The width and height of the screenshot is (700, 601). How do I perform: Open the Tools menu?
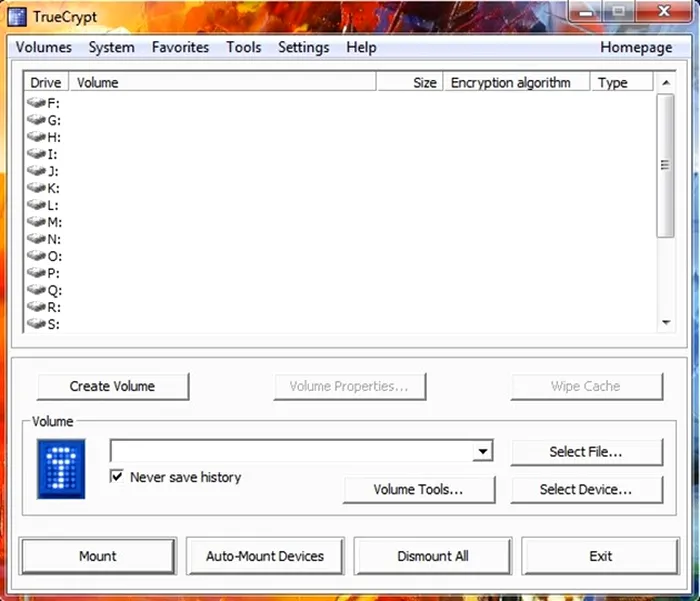pos(244,47)
